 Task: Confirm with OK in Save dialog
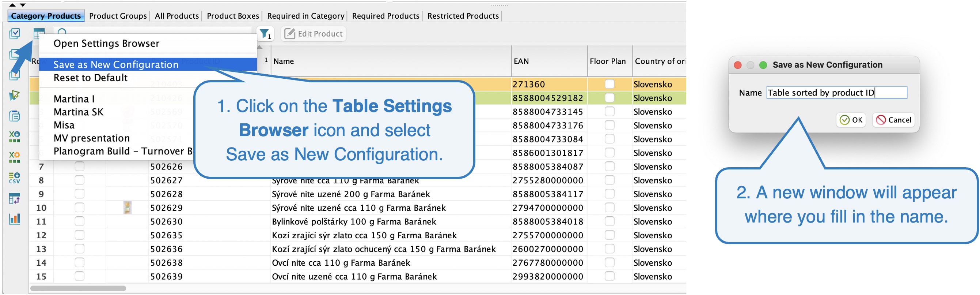point(851,120)
